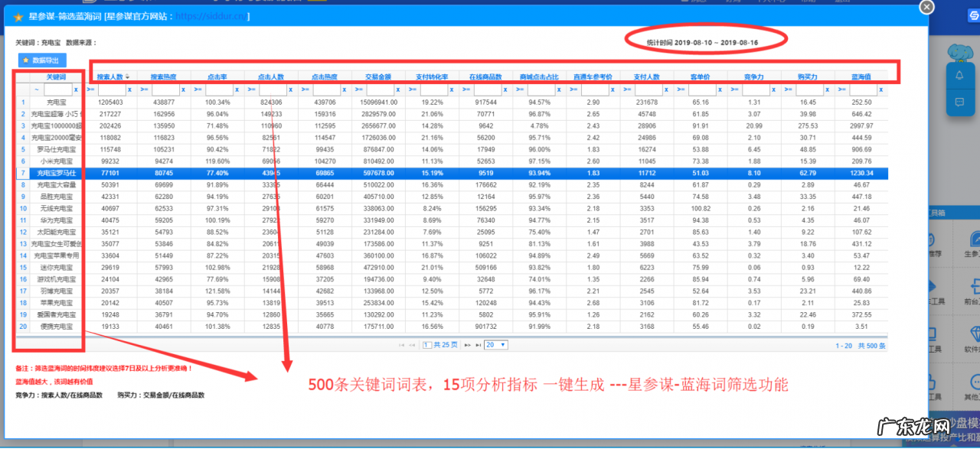Jump to the last page arrow

(x=479, y=345)
